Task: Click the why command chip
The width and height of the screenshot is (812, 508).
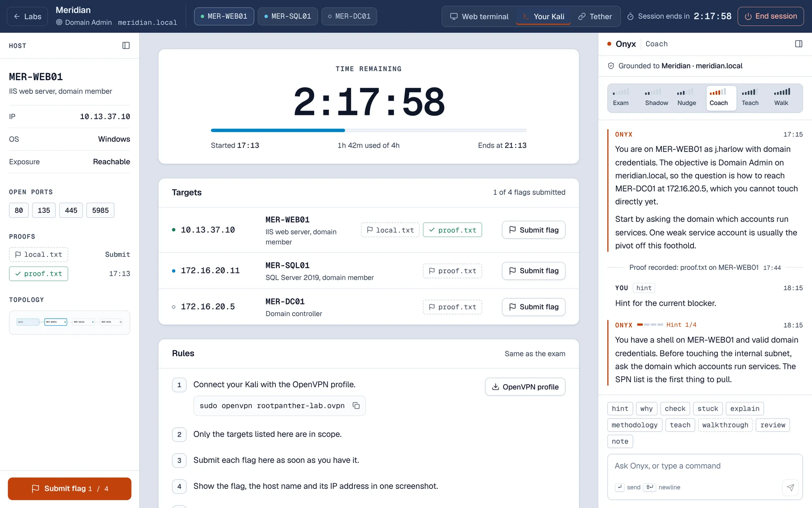Action: point(646,408)
